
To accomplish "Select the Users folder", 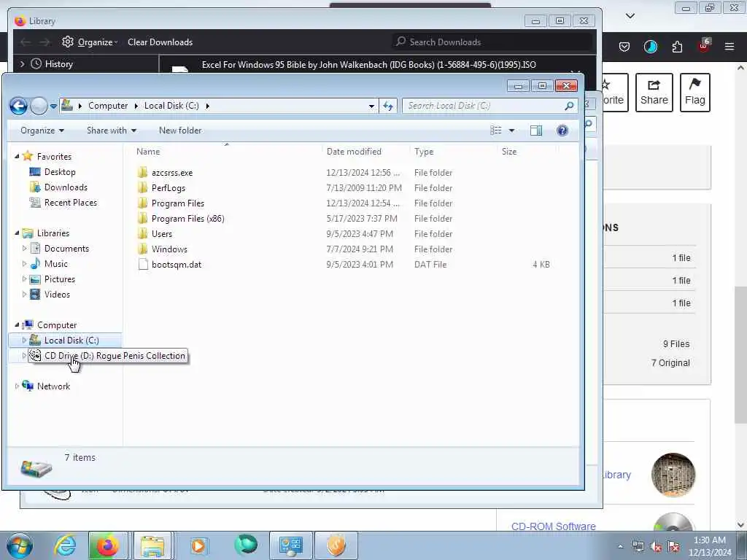I will coord(161,234).
